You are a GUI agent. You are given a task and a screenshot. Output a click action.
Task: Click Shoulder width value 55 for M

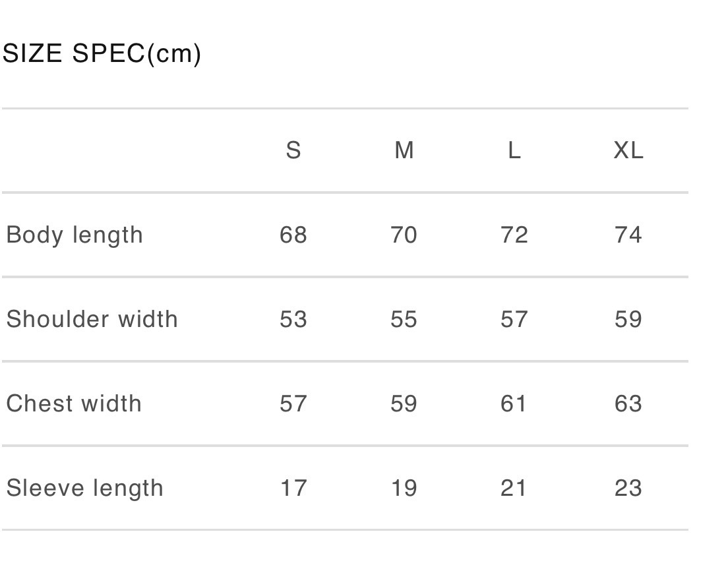[x=404, y=319]
